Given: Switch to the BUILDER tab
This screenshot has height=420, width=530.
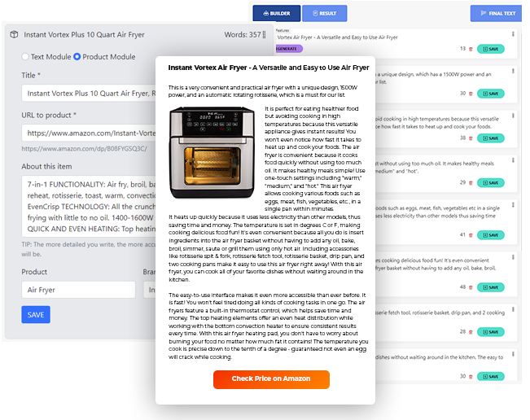Looking at the screenshot, I should coord(277,14).
